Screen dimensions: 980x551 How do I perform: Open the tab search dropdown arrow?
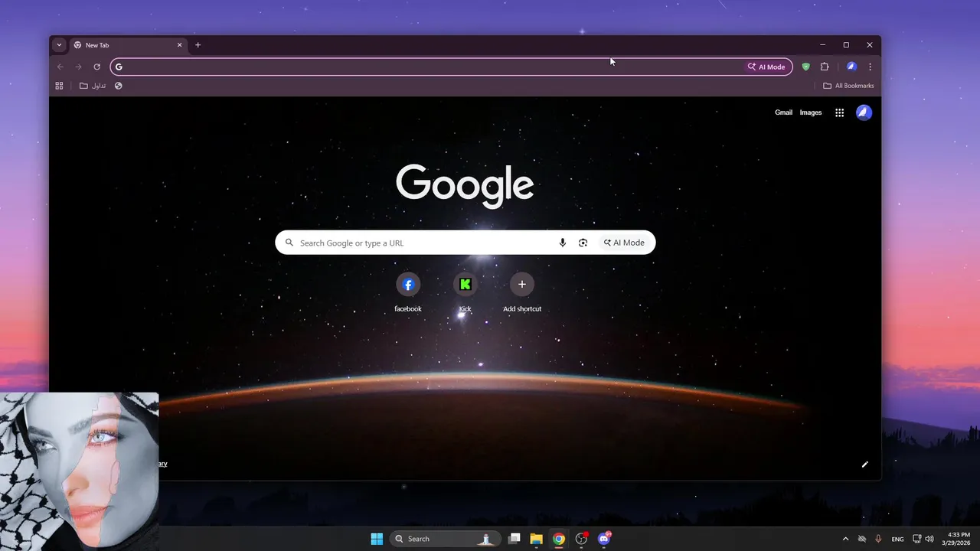[x=59, y=45]
